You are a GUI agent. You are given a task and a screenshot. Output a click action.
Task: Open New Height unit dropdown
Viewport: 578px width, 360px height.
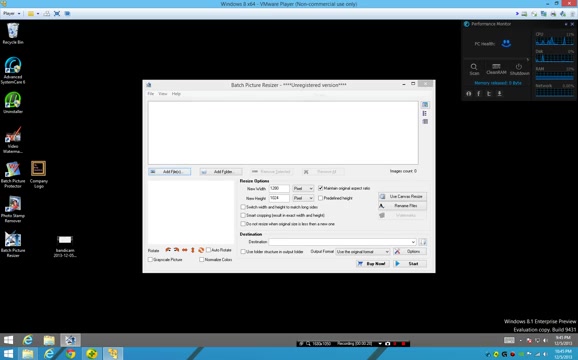point(303,198)
